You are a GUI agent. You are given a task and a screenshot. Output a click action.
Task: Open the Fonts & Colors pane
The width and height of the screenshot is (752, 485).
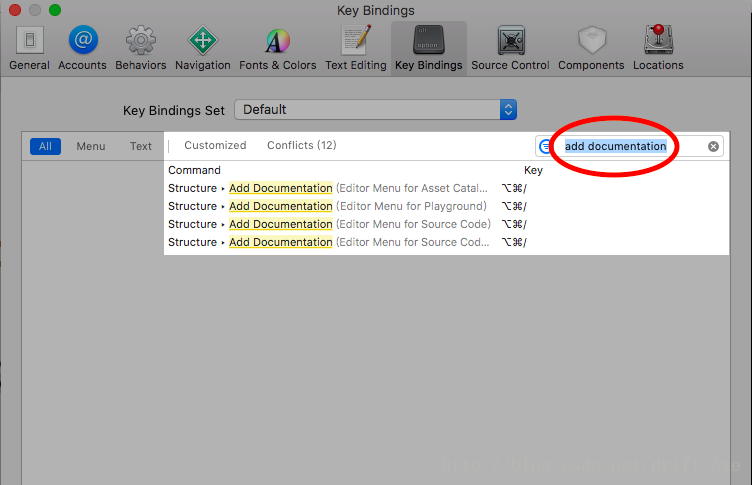pos(278,48)
